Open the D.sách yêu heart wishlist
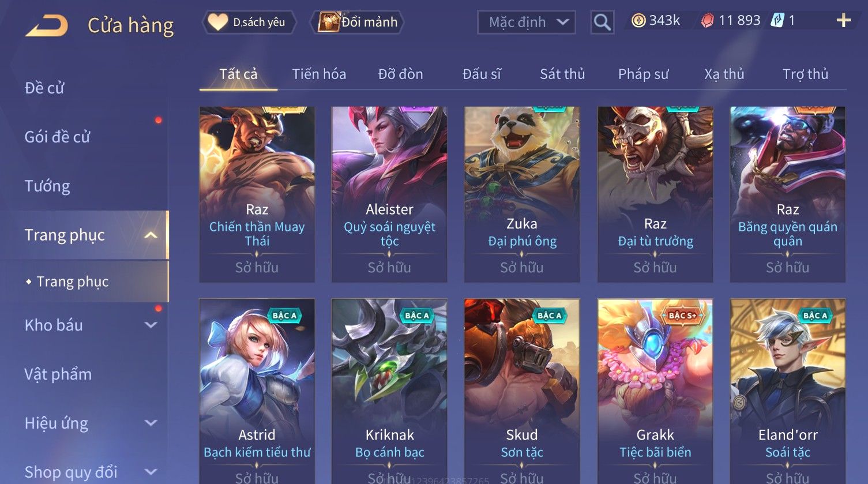Image resolution: width=868 pixels, height=484 pixels. 249,22
